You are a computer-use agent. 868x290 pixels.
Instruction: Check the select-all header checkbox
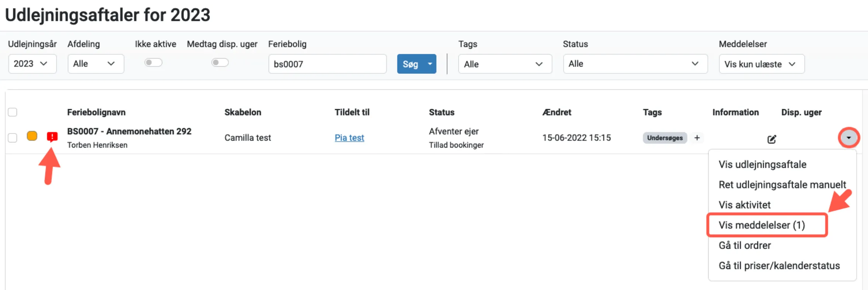point(13,112)
